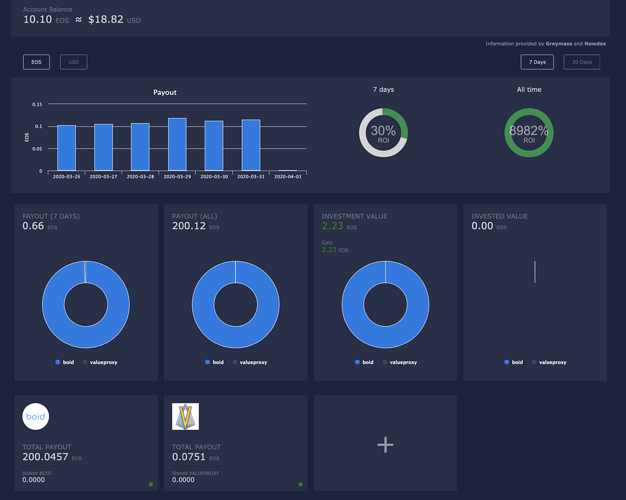626x500 pixels.
Task: Toggle boid legend in Invested Value
Action: coord(513,362)
